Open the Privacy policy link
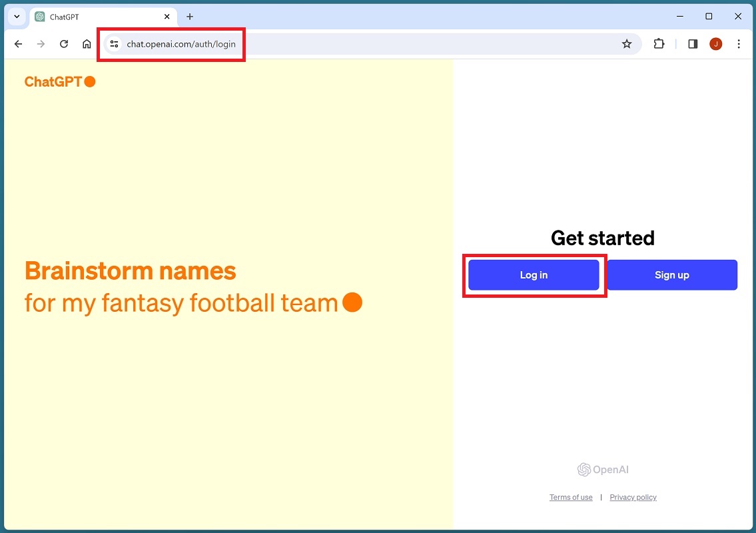This screenshot has width=756, height=533. click(x=633, y=498)
